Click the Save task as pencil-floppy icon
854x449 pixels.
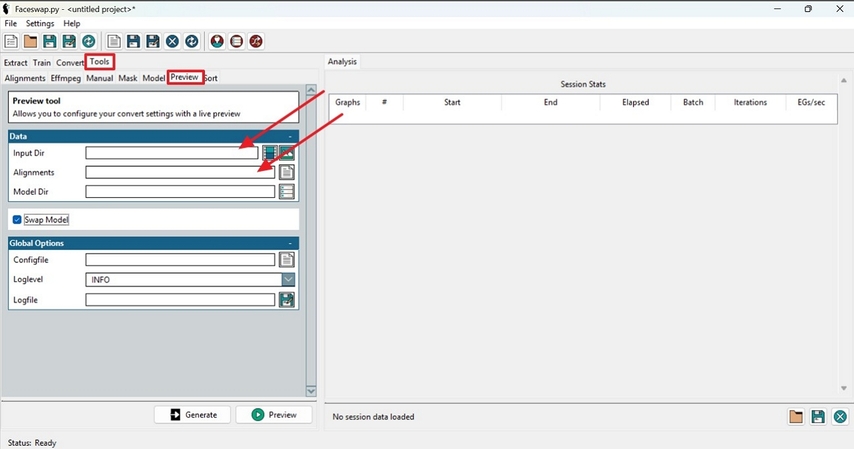(x=153, y=41)
